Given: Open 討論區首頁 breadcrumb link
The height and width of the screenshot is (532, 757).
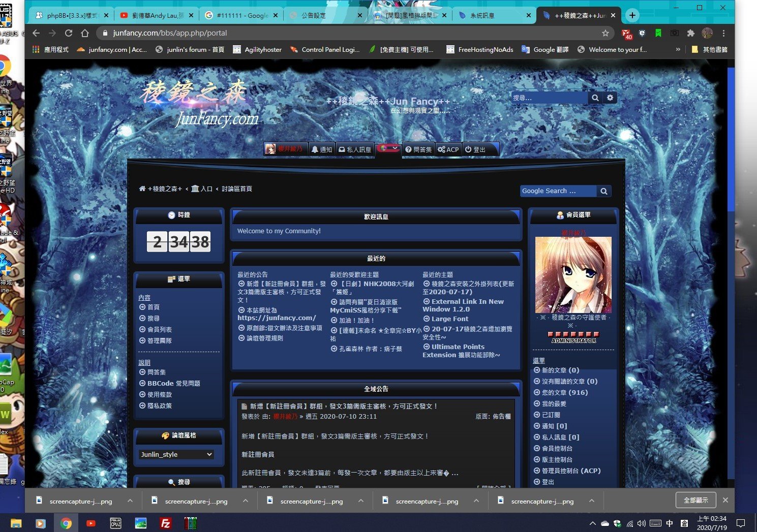Looking at the screenshot, I should coord(237,189).
